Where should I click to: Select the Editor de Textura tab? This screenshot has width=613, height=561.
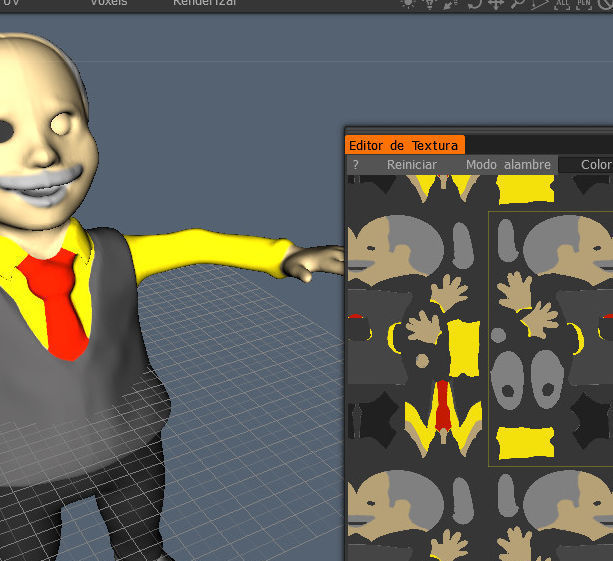[404, 145]
